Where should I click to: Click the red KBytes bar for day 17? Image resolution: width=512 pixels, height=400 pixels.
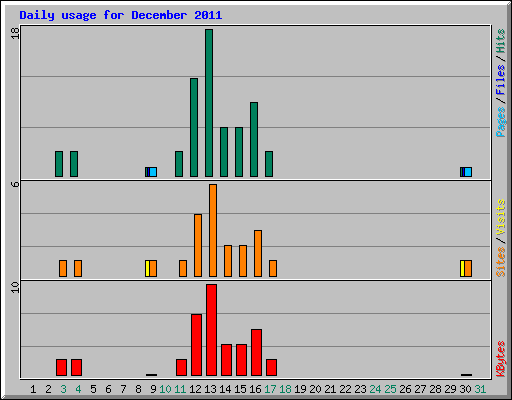click(272, 367)
